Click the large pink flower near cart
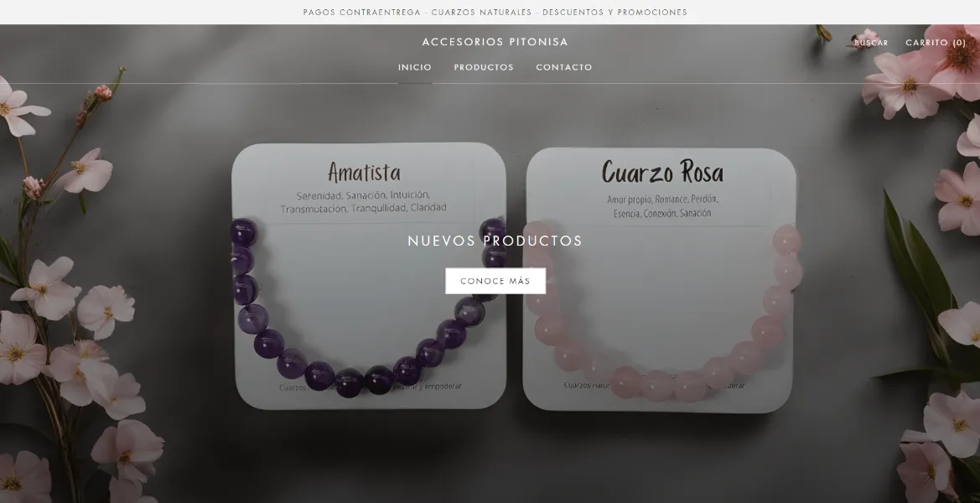Viewport: 980px width, 503px height. (x=906, y=83)
